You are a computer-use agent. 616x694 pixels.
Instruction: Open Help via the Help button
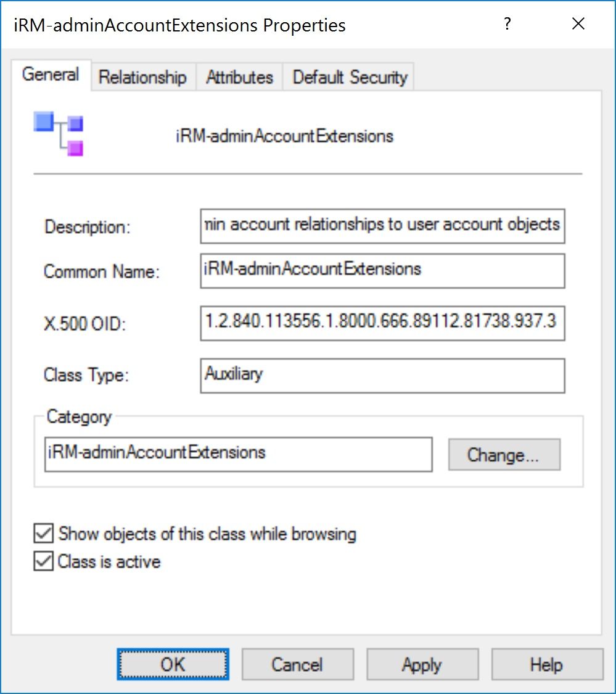(546, 664)
